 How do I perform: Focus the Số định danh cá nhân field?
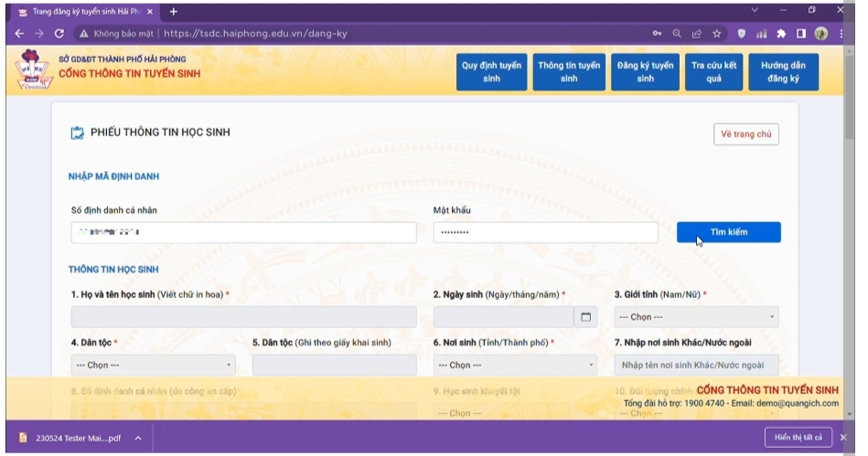(243, 233)
